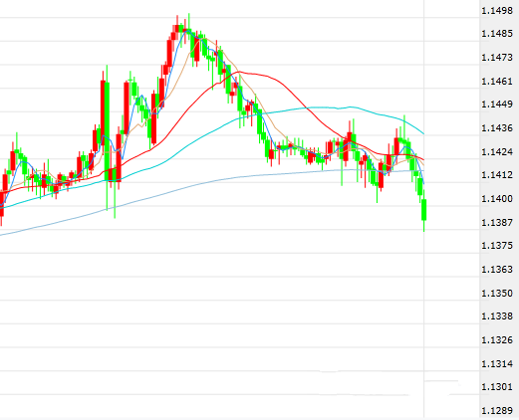Viewport: 519px width, 420px height.
Task: Select the 1.1363 price scale label
Action: pyautogui.click(x=497, y=270)
